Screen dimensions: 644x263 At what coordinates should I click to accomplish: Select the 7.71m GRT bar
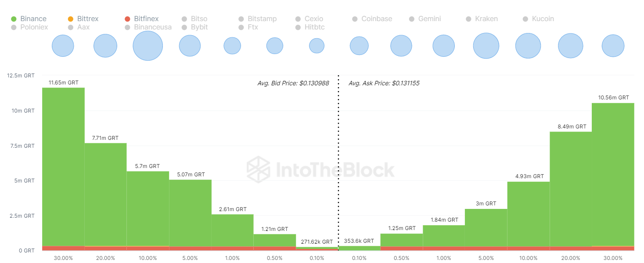[x=105, y=194]
